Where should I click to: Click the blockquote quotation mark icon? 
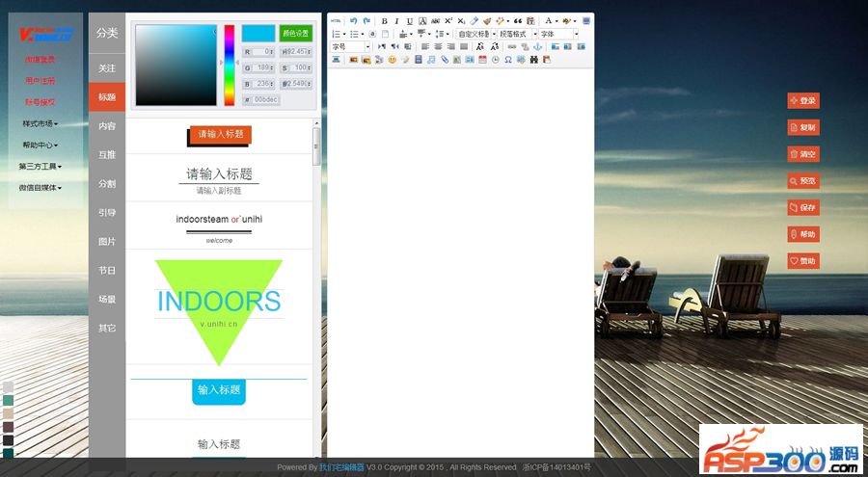[x=518, y=21]
